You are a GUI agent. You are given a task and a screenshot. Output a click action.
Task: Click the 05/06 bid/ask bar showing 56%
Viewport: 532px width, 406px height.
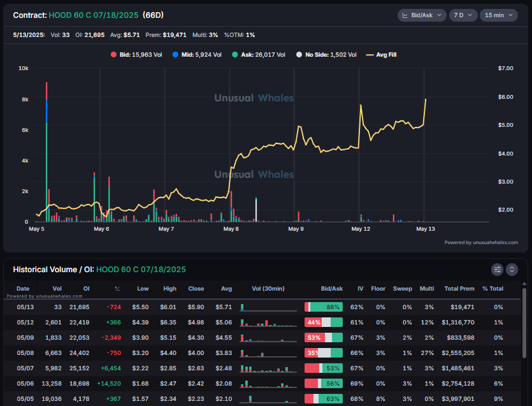(x=323, y=383)
